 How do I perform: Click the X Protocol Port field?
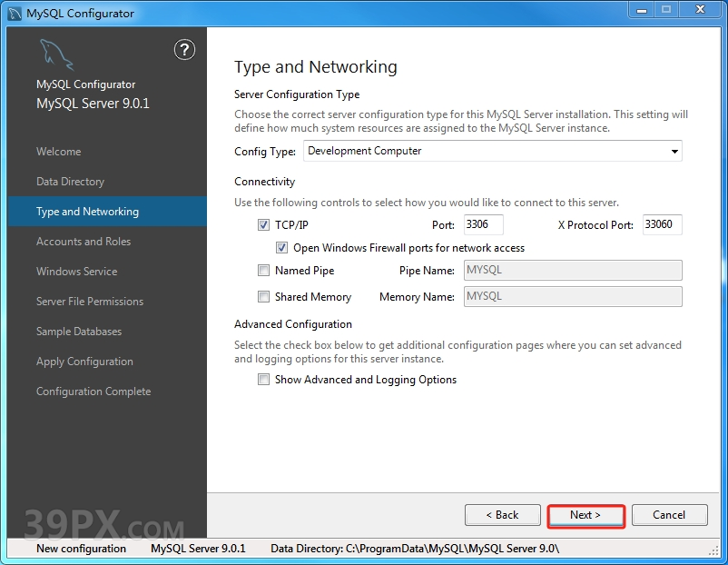pos(662,224)
